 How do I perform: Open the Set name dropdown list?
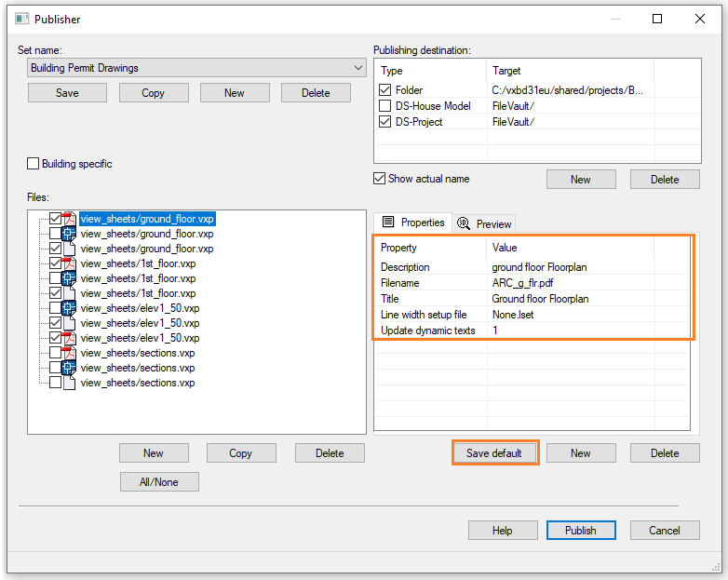click(359, 68)
